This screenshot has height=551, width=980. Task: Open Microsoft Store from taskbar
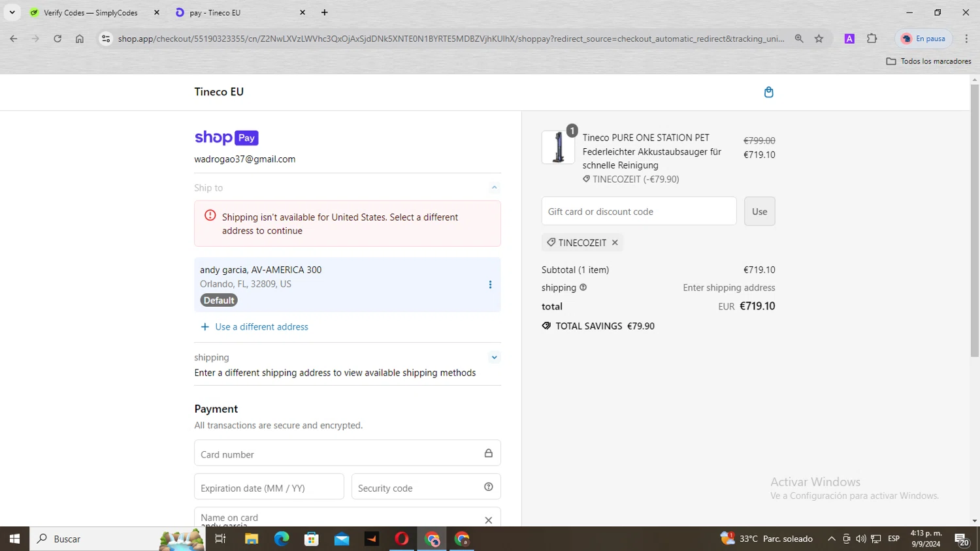[x=312, y=539]
